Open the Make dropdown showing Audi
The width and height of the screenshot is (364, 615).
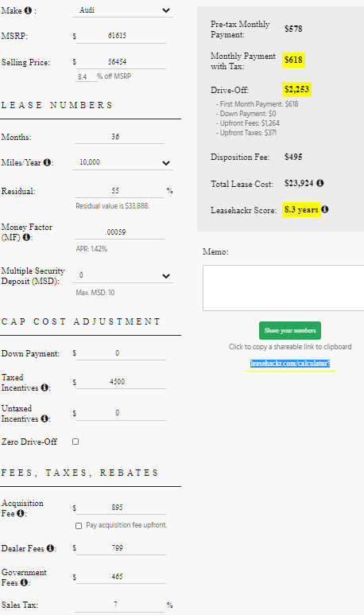coord(122,10)
